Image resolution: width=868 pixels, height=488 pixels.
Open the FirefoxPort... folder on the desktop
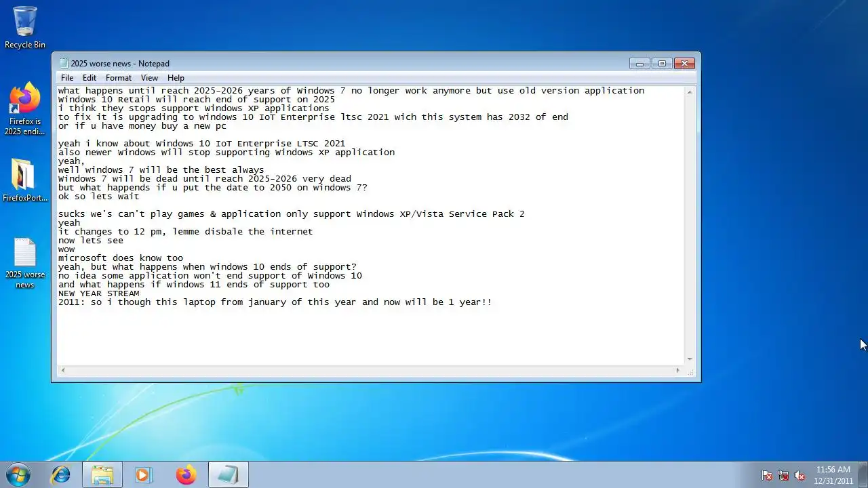pos(25,180)
